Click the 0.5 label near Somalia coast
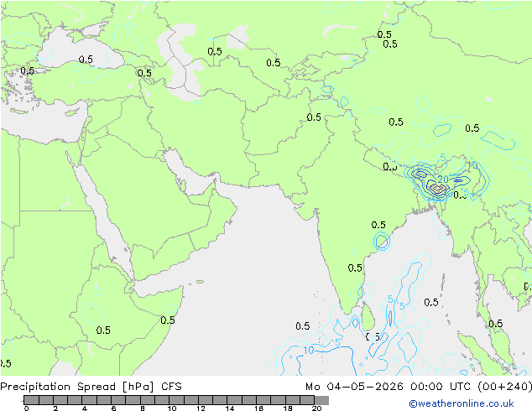Viewport: 532px width, 411px height. (x=168, y=320)
